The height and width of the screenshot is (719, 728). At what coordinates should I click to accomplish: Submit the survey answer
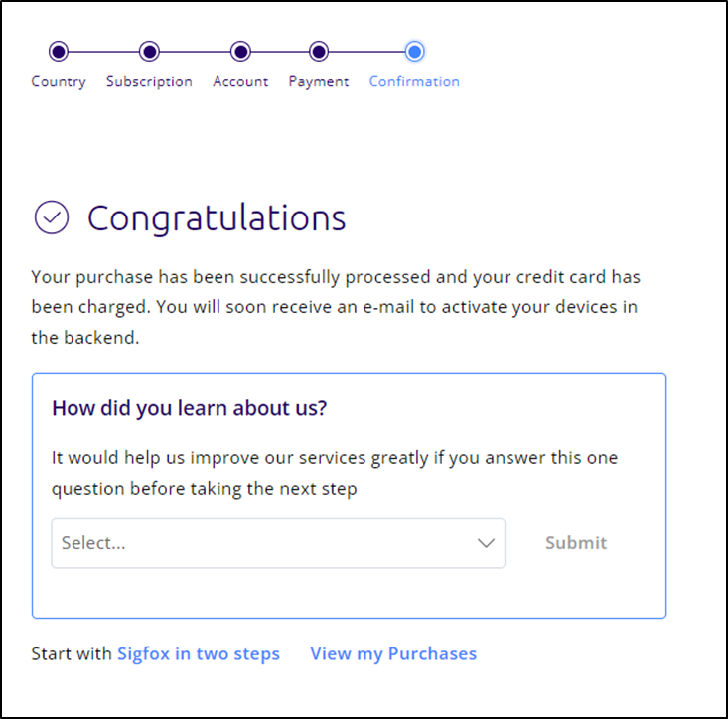coord(576,542)
